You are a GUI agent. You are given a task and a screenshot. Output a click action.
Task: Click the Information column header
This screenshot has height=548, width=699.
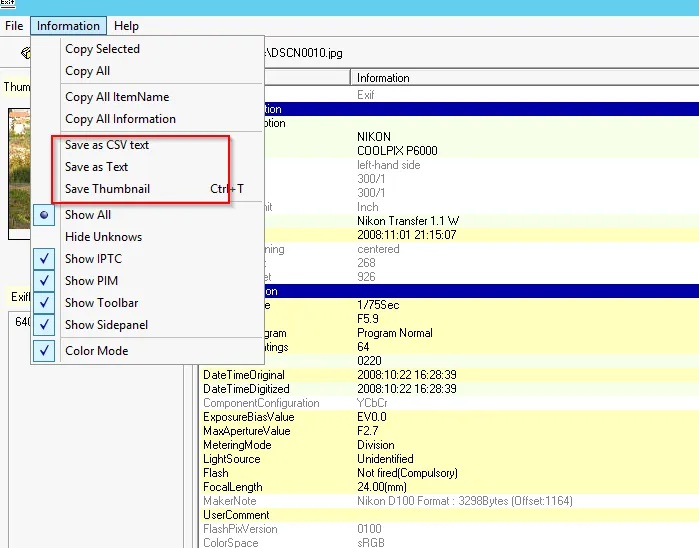coord(383,78)
